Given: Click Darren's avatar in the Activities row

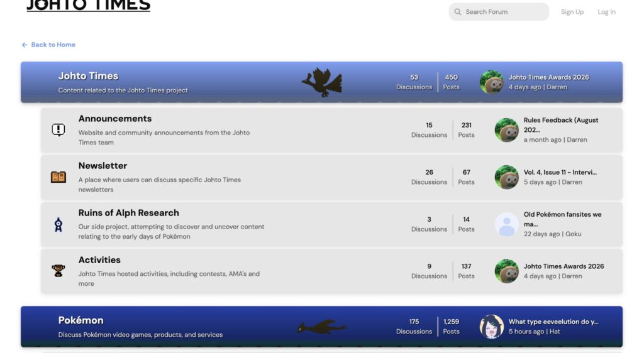Looking at the screenshot, I should pyautogui.click(x=506, y=271).
